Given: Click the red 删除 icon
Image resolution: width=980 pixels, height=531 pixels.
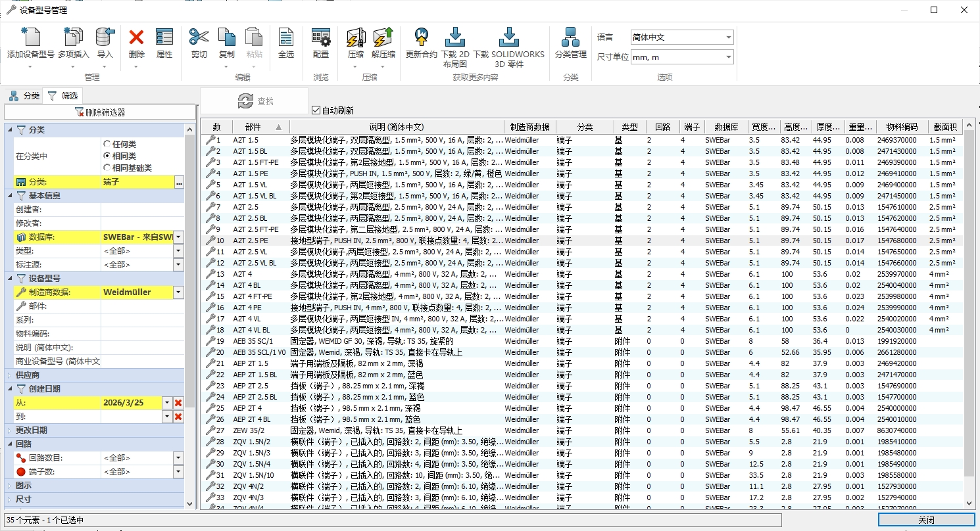Looking at the screenshot, I should [137, 38].
